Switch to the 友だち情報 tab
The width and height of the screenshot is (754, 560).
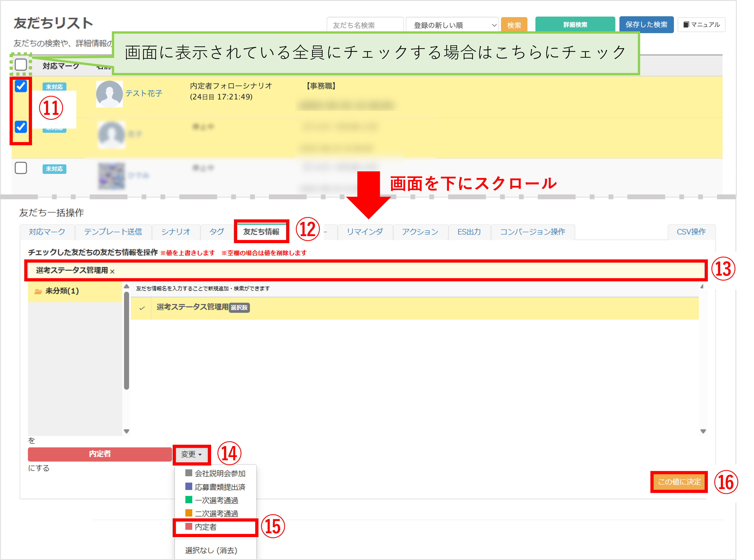[x=261, y=232]
